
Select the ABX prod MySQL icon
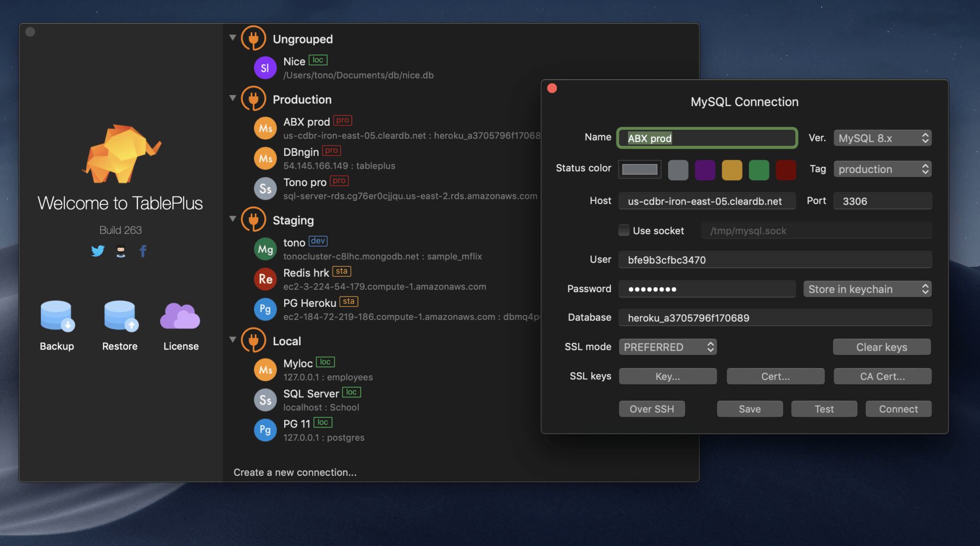tap(265, 128)
